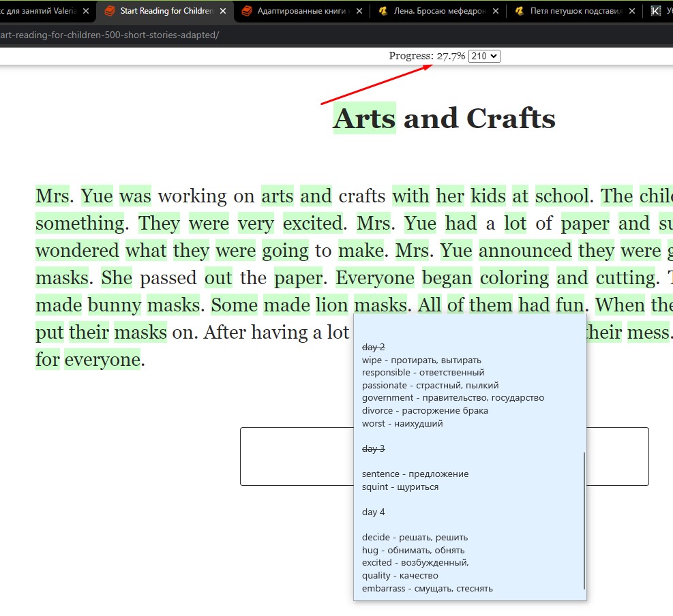The image size is (673, 616).
Task: Close the Адаптированные книги tab
Action: [359, 11]
